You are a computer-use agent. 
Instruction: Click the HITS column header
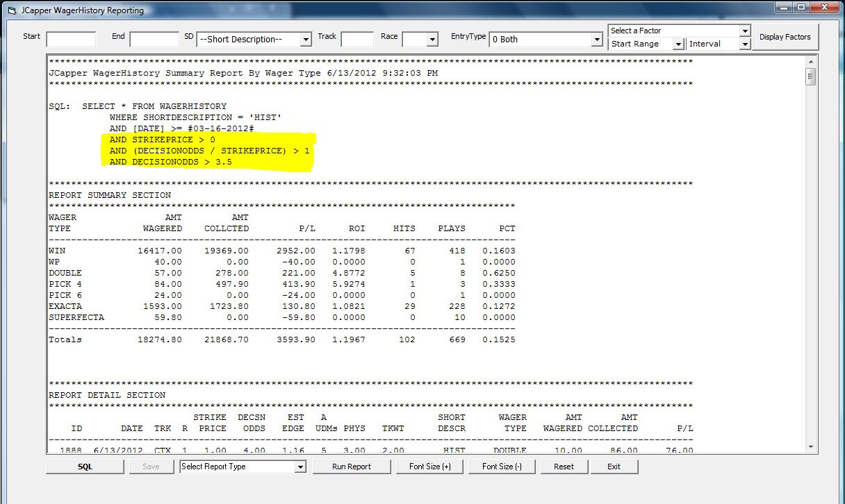(x=404, y=228)
